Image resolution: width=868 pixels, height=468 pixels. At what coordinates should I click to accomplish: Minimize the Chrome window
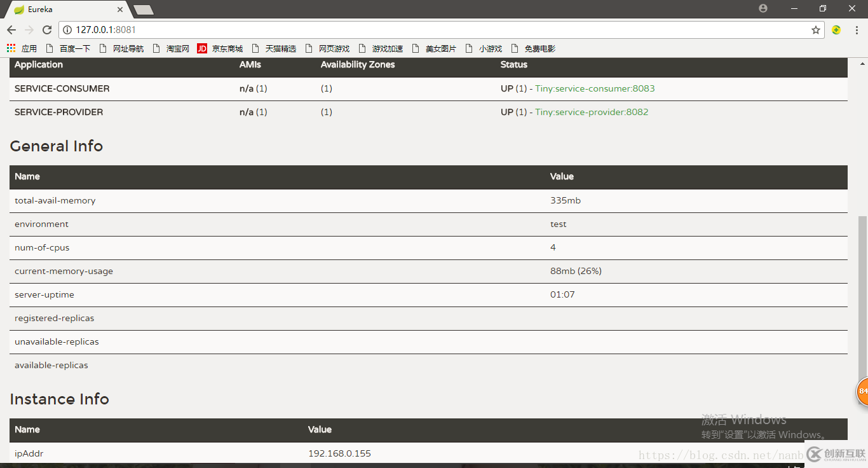tap(794, 8)
